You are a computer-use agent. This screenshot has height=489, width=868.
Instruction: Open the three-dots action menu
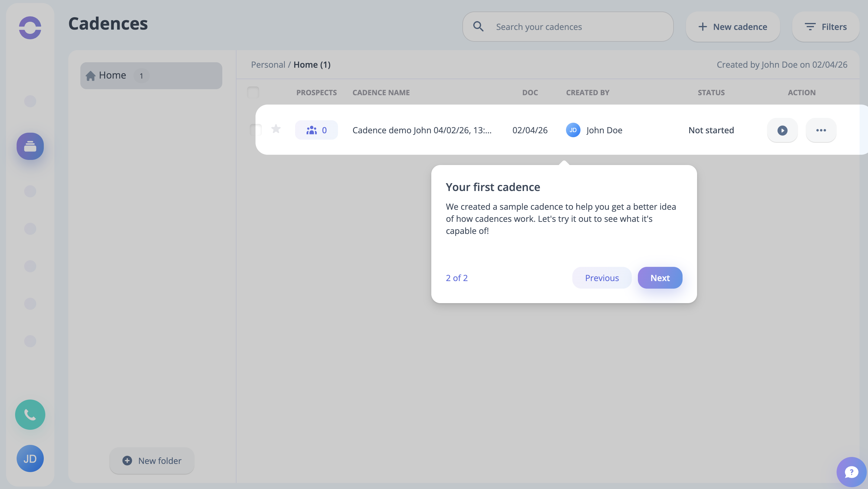[821, 130]
